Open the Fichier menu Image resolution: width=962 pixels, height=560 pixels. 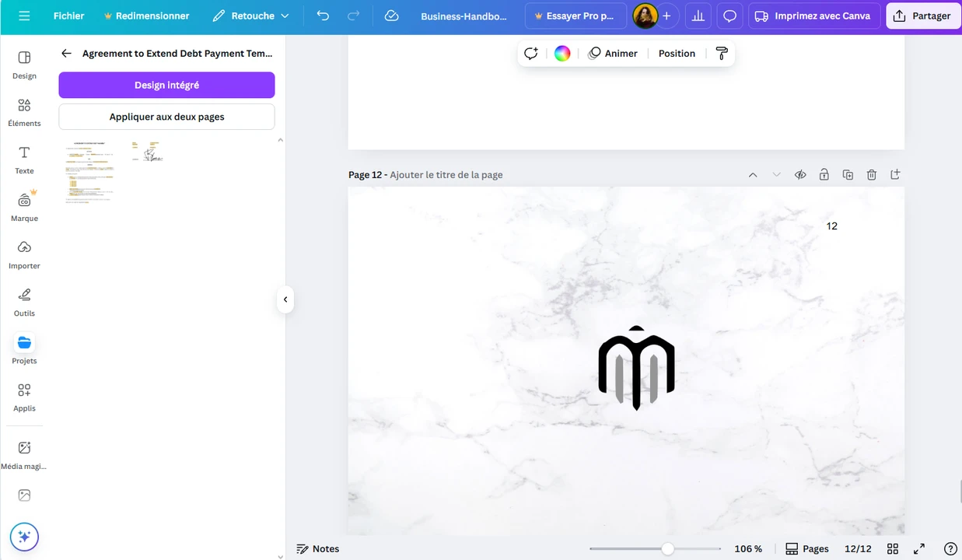pyautogui.click(x=69, y=16)
